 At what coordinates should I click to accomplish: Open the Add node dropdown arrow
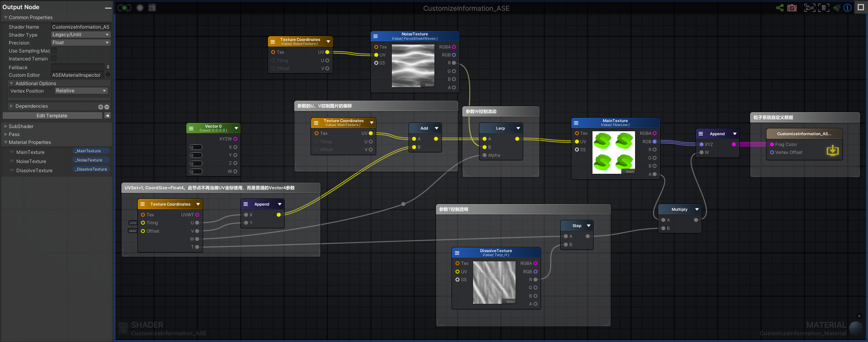click(x=436, y=128)
